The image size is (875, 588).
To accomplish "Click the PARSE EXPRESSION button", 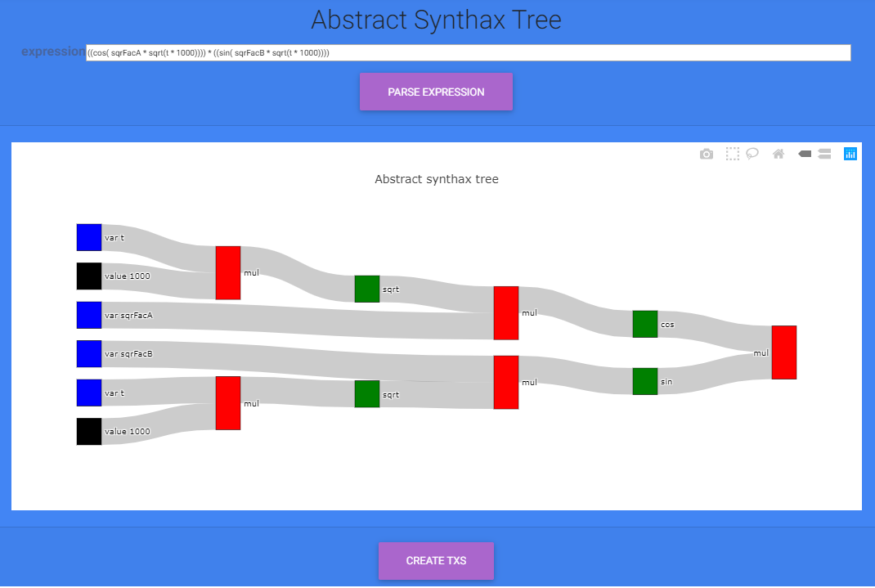I will pos(436,92).
